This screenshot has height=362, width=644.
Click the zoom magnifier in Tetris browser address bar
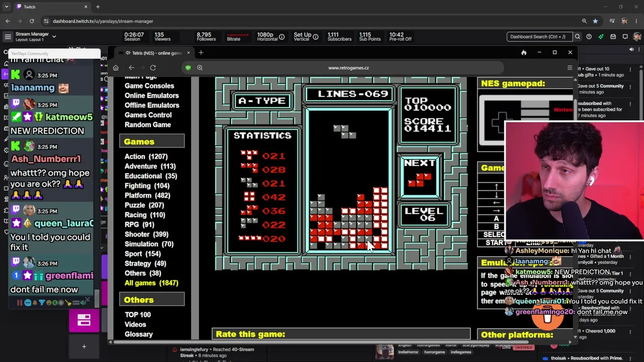[x=200, y=68]
